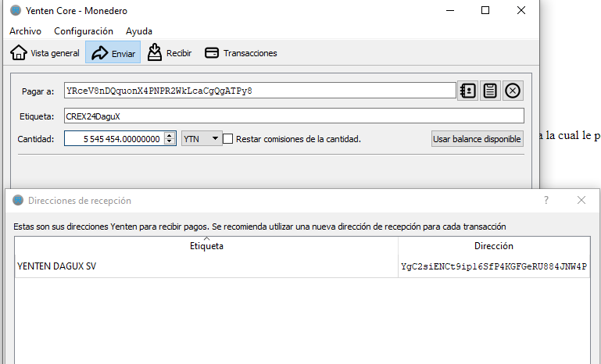This screenshot has height=364, width=601.
Task: Select the YENTEN DAGUX SV address row
Action: click(206, 266)
